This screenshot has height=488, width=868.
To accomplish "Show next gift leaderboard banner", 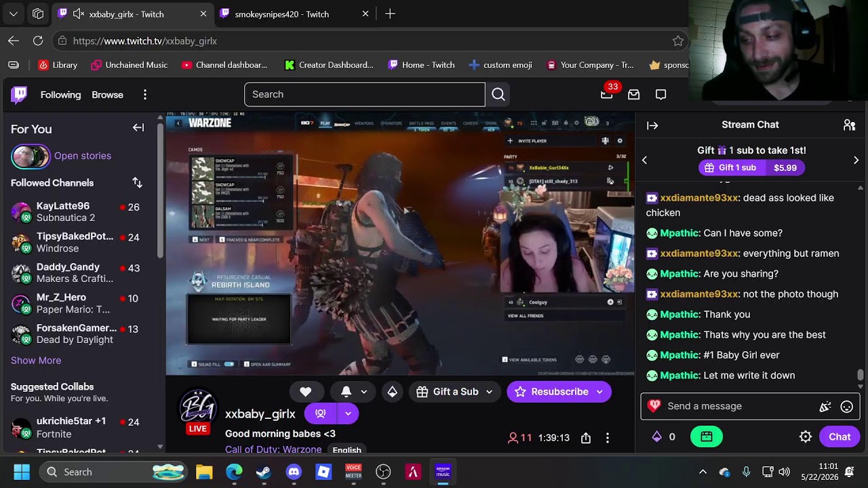I will tap(856, 160).
